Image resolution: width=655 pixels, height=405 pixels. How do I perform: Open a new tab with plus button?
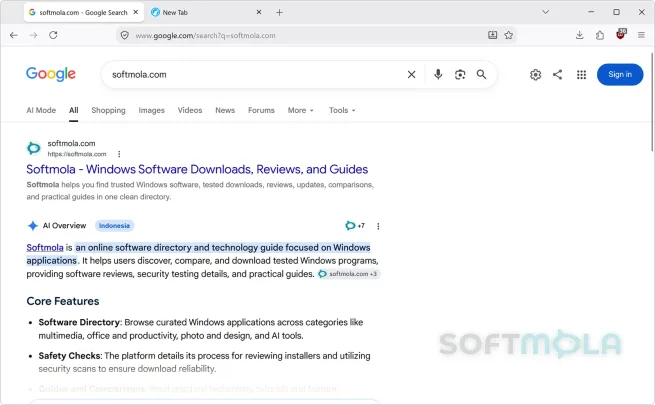pos(279,13)
